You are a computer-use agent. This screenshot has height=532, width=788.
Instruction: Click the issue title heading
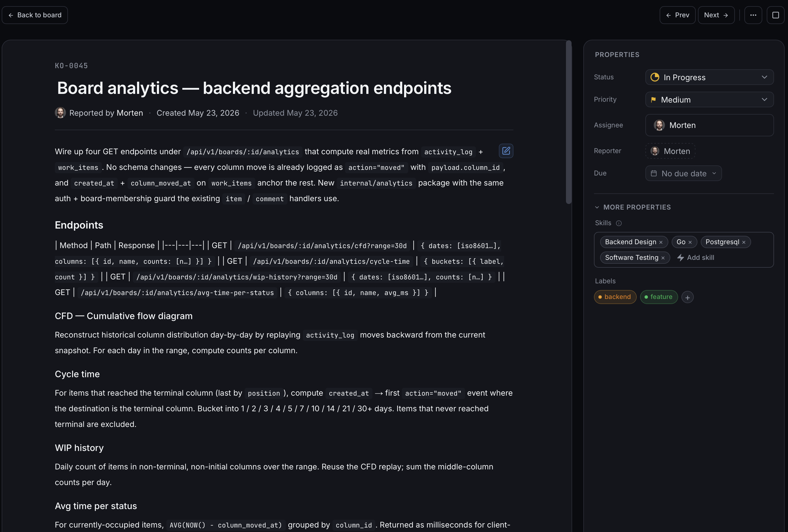pos(254,88)
